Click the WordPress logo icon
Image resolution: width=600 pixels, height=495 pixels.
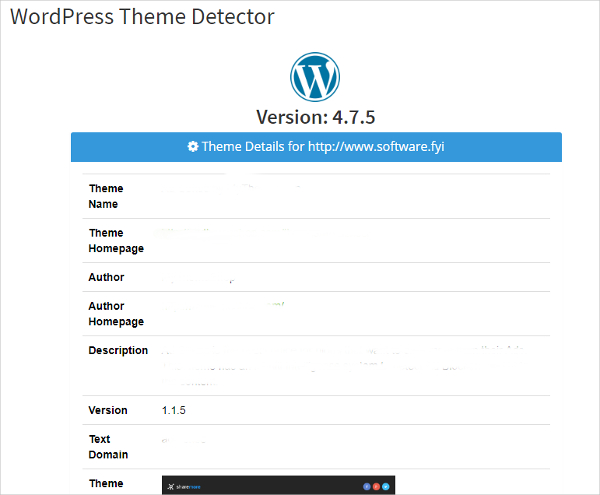(x=315, y=77)
